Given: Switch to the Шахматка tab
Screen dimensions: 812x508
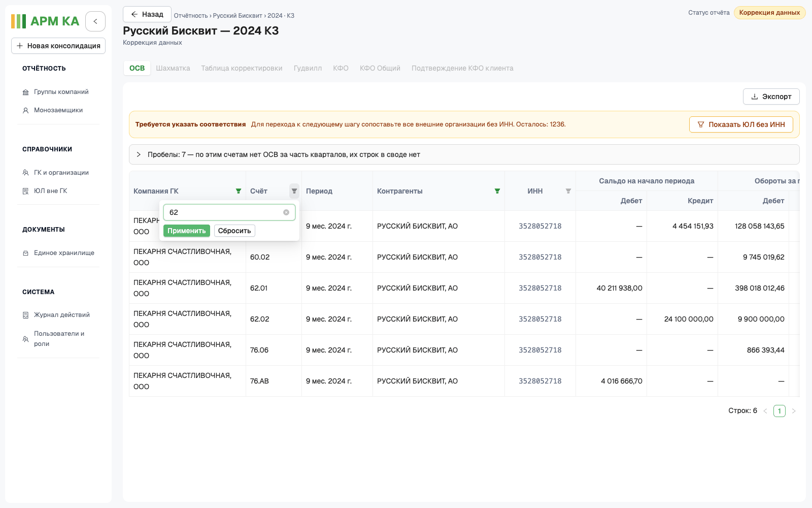Looking at the screenshot, I should coord(173,68).
